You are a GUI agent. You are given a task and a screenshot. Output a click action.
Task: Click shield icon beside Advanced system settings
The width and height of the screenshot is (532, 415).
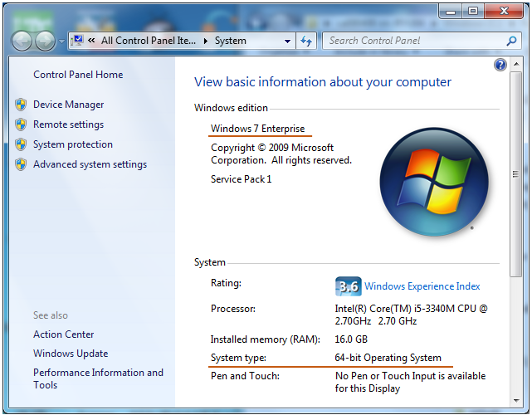click(21, 164)
